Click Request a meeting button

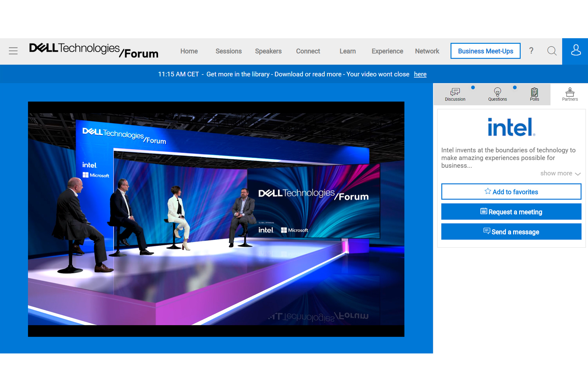[x=511, y=212]
